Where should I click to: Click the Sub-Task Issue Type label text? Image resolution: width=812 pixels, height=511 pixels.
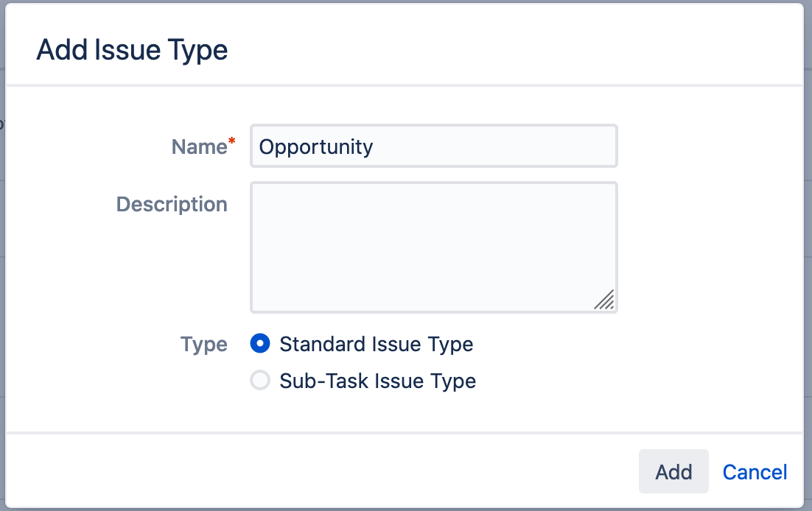coord(377,381)
